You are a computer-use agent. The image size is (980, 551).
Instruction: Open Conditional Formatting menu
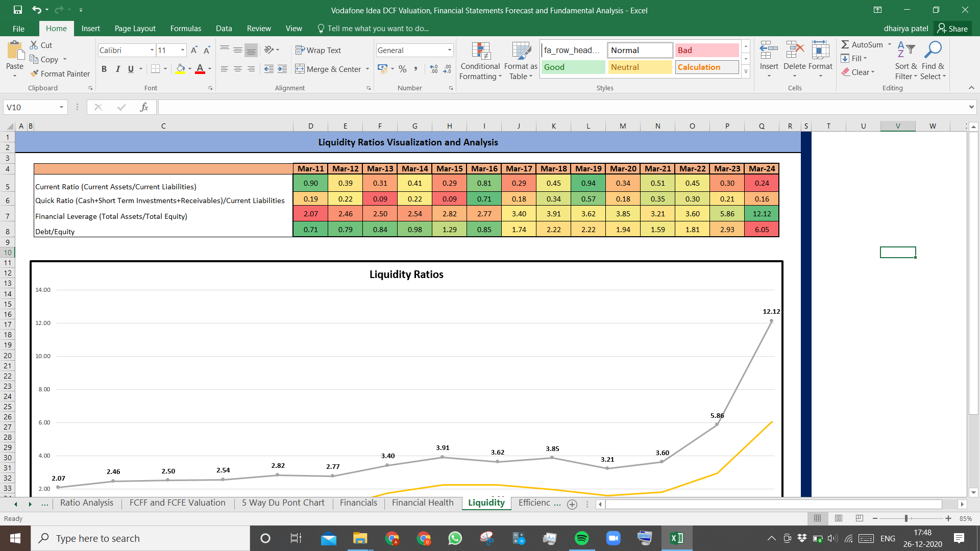tap(480, 61)
